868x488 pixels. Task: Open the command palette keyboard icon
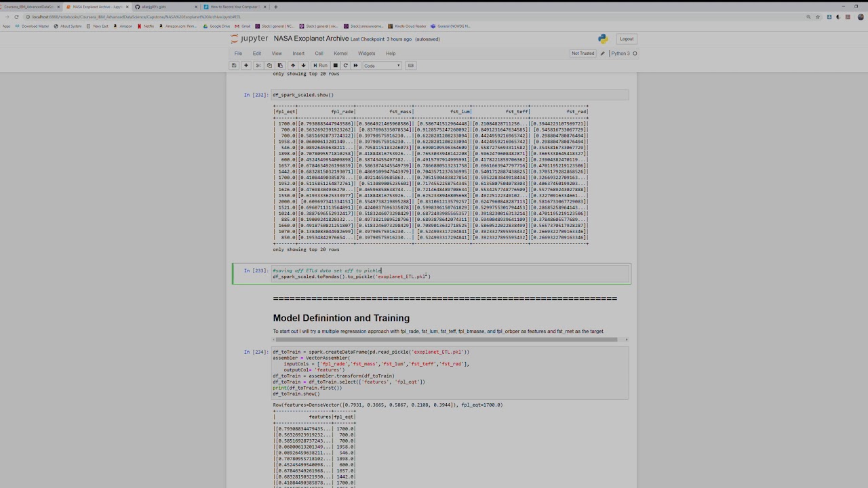[x=411, y=66]
